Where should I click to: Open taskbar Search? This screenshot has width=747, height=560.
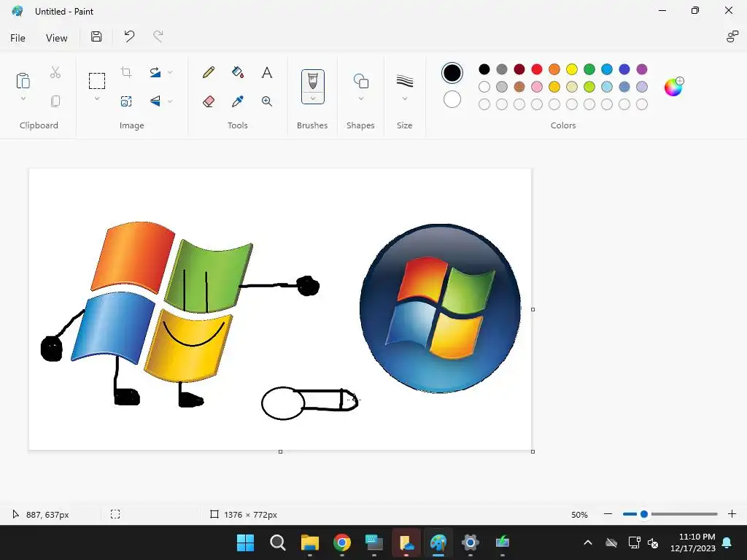[277, 542]
